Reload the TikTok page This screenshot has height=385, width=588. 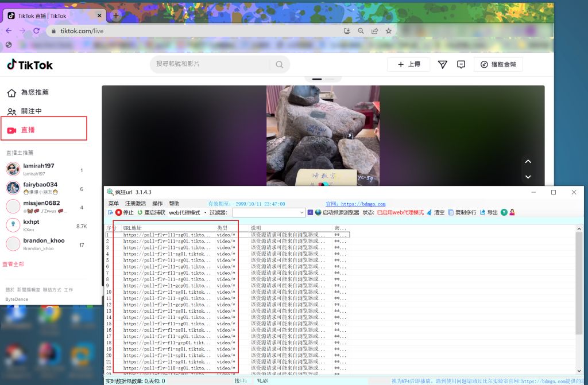tap(36, 31)
